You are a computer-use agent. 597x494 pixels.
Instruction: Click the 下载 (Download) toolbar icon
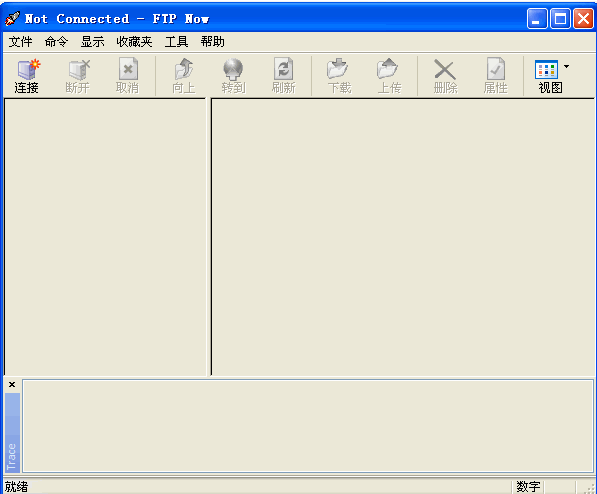pos(337,69)
